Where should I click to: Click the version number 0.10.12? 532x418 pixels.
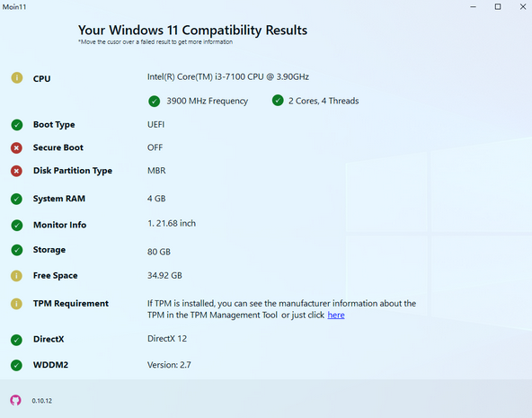click(41, 401)
